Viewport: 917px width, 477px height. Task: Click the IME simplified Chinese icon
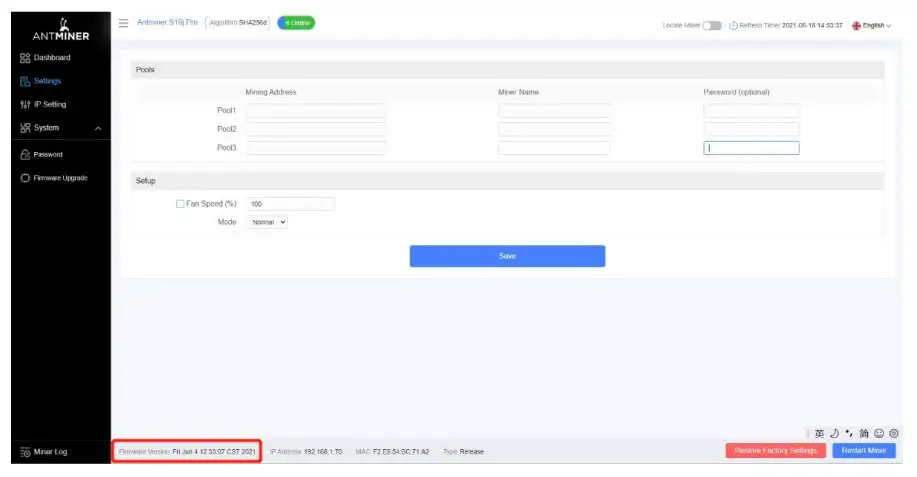[864, 434]
